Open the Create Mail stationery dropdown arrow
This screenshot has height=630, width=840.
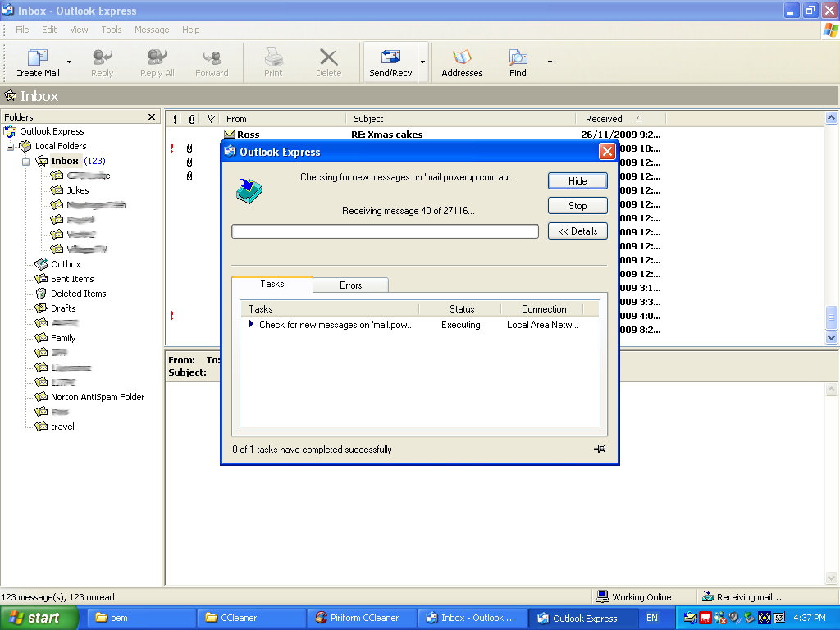pyautogui.click(x=69, y=62)
